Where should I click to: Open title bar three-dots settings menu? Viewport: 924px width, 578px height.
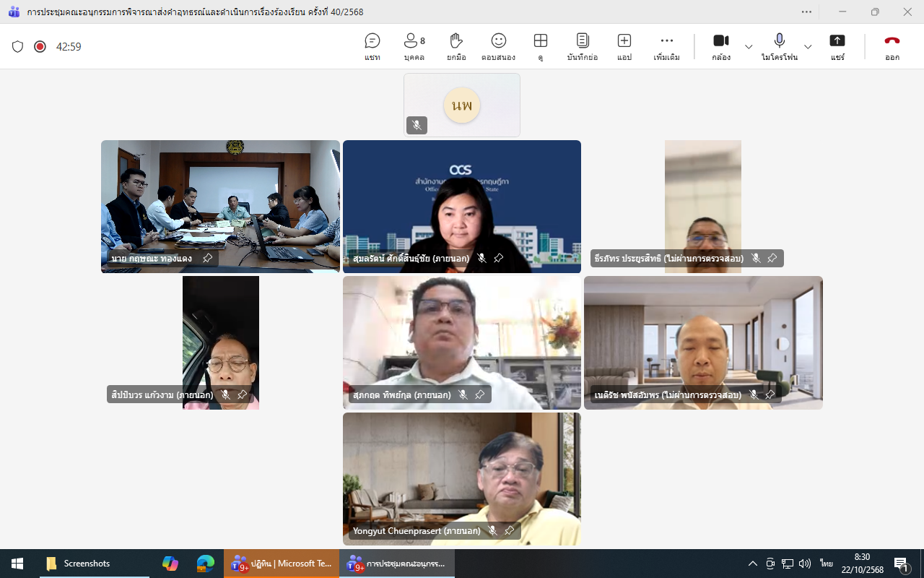[x=806, y=12]
